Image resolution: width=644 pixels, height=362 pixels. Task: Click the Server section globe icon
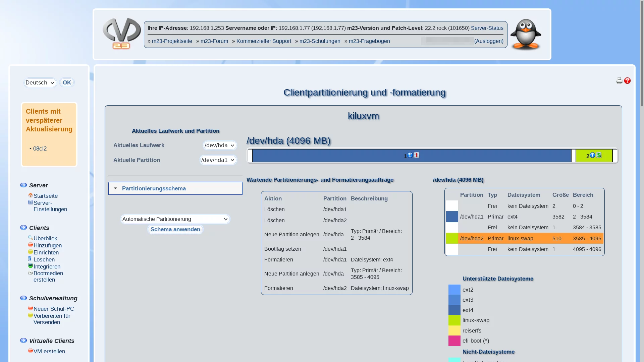point(23,185)
